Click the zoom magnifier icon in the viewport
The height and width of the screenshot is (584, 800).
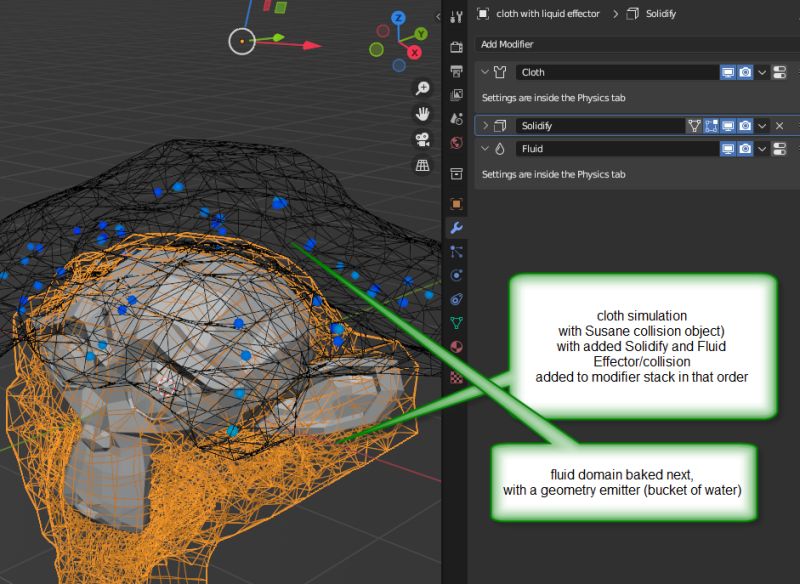click(x=423, y=87)
